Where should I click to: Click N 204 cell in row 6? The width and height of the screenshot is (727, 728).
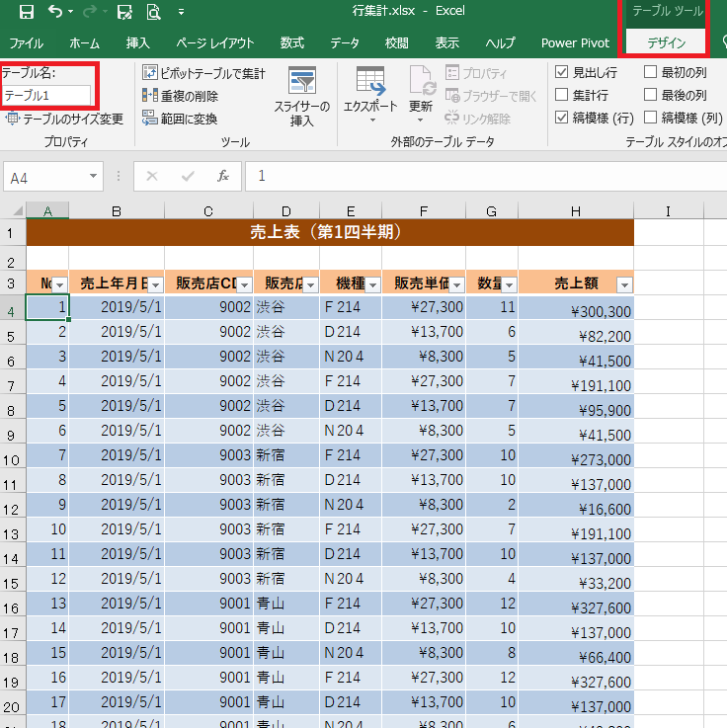point(351,357)
